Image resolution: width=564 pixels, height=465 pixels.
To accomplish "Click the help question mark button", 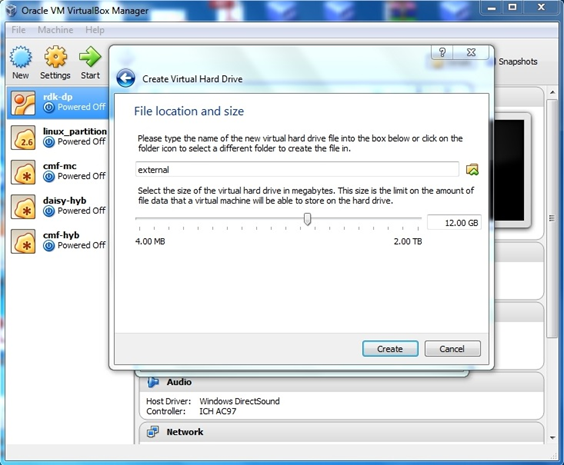I will coord(442,52).
